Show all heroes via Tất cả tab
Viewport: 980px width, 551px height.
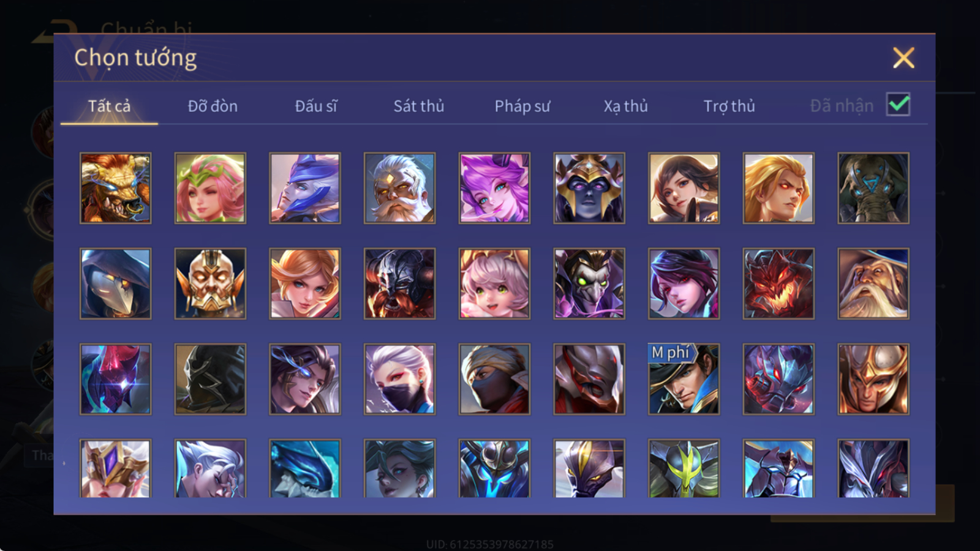tap(109, 106)
